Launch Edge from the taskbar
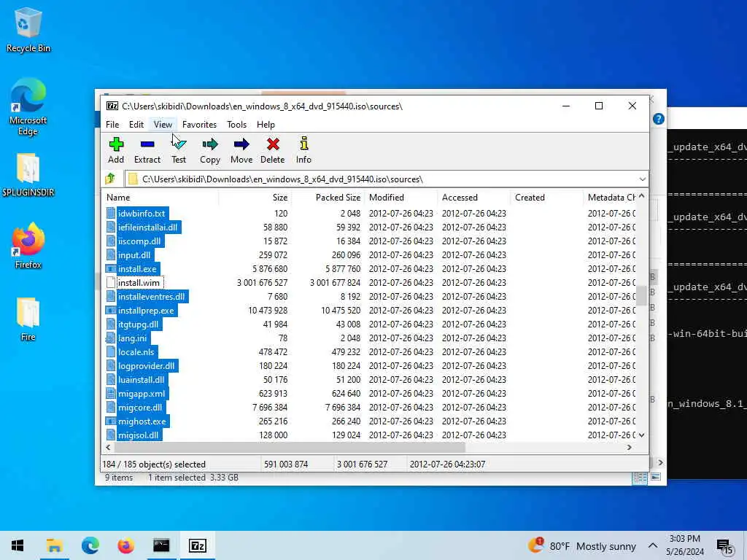 click(90, 545)
